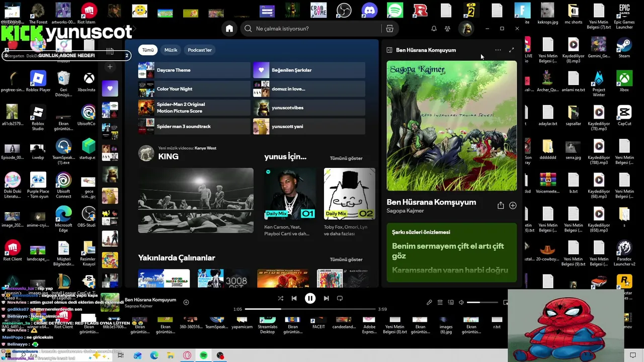Open yunuscotvibes playlist tile
The image size is (644, 362).
(309, 108)
